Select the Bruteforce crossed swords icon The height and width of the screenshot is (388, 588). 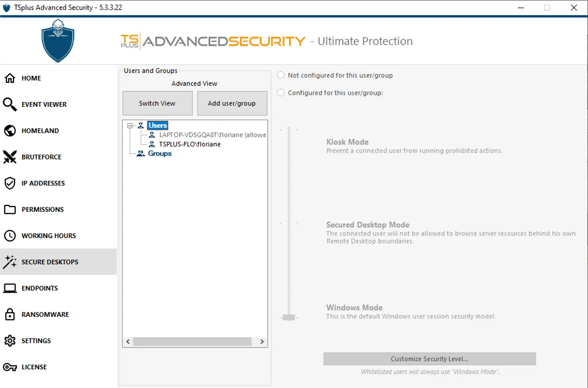[x=10, y=157]
